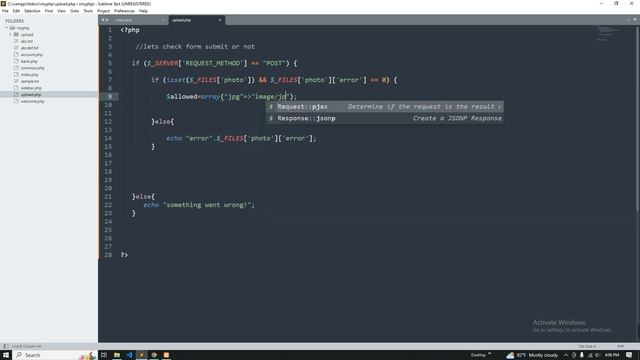640x360 pixels.
Task: Open File Explorer from the taskbar
Action: [x=117, y=355]
